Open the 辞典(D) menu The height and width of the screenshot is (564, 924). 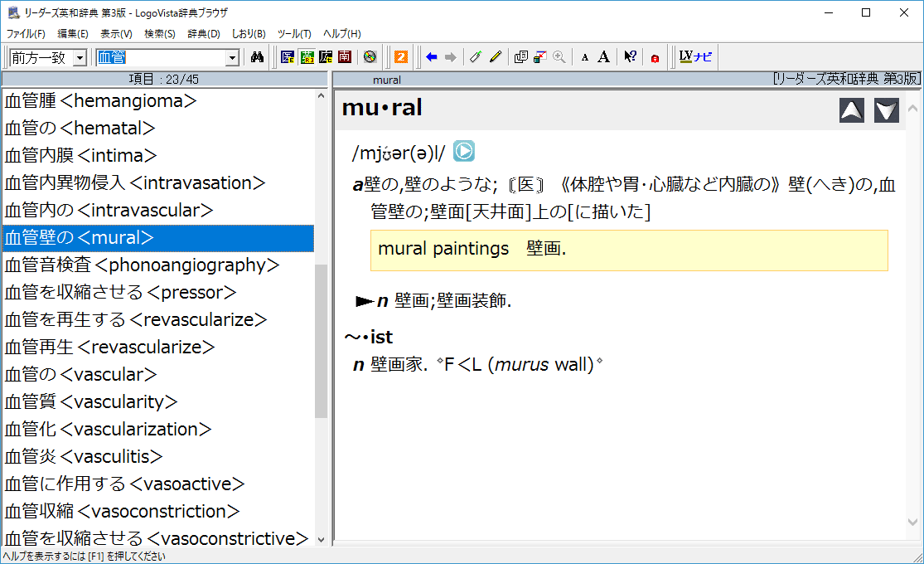tap(204, 34)
